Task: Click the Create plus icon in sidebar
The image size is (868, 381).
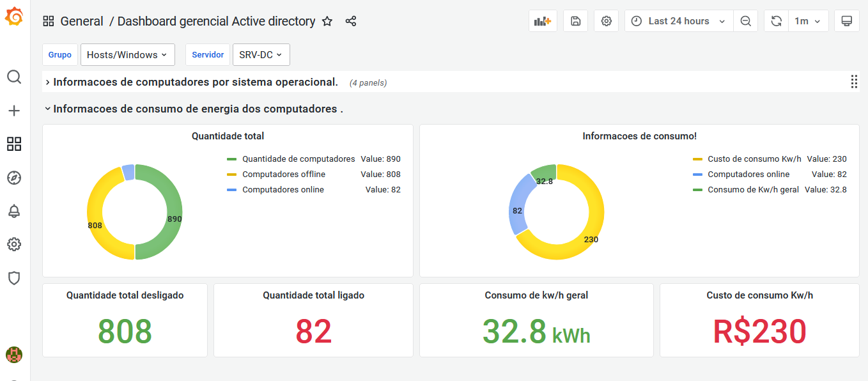Action: point(14,111)
